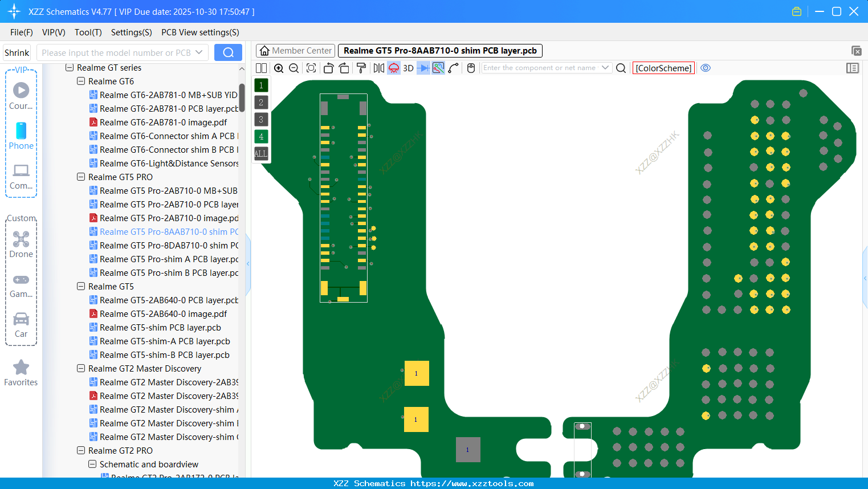
Task: Click the Member Center button
Action: pos(295,50)
